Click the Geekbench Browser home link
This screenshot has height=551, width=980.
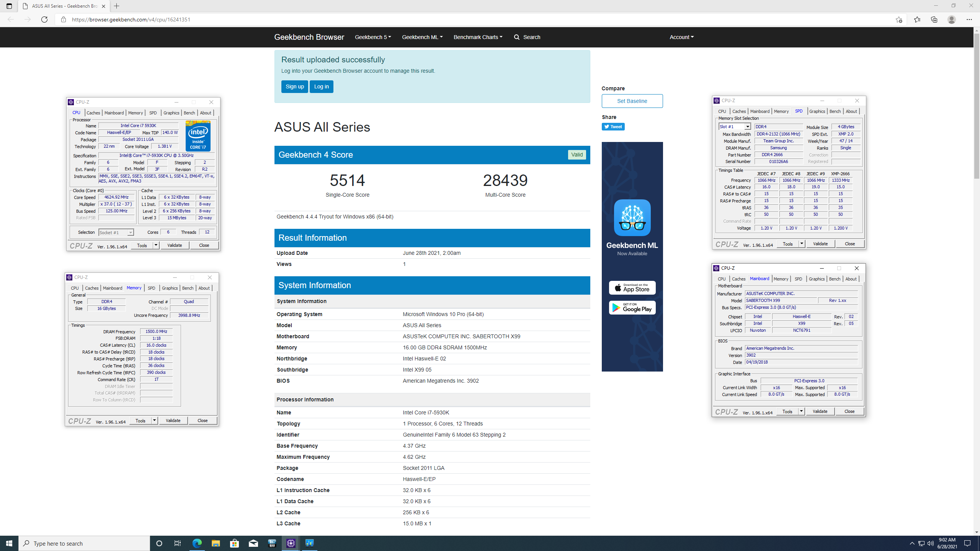pos(309,37)
